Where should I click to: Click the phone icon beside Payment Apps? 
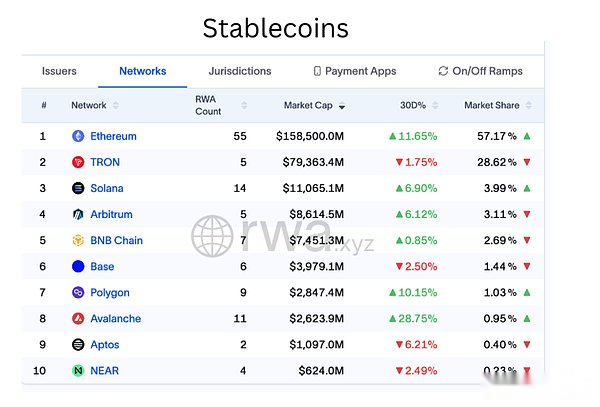tap(317, 71)
